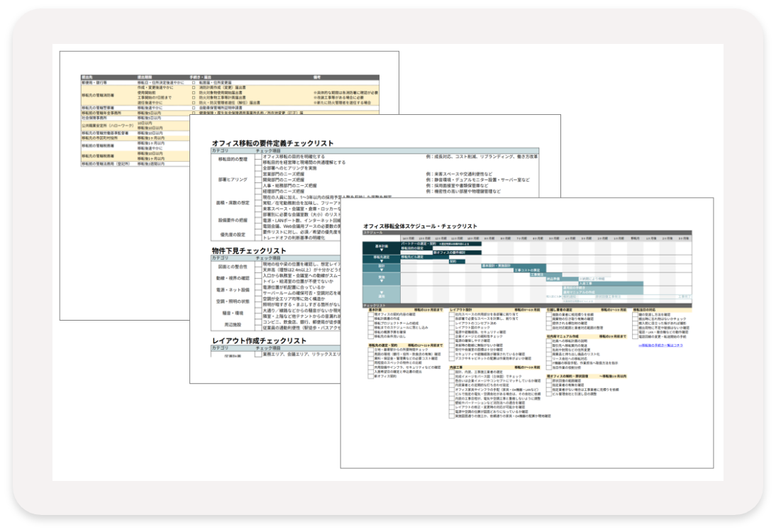Select the 工事コストの測定 timeline bar

click(528, 270)
